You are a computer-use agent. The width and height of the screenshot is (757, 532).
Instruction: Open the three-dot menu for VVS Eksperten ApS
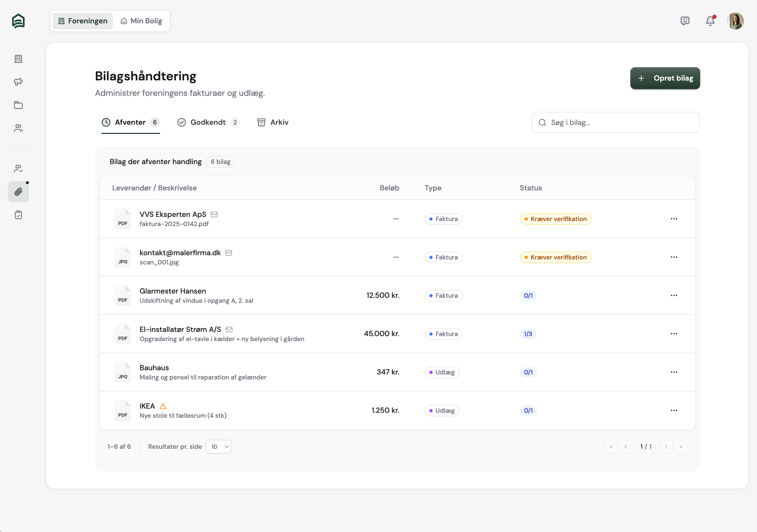point(674,219)
